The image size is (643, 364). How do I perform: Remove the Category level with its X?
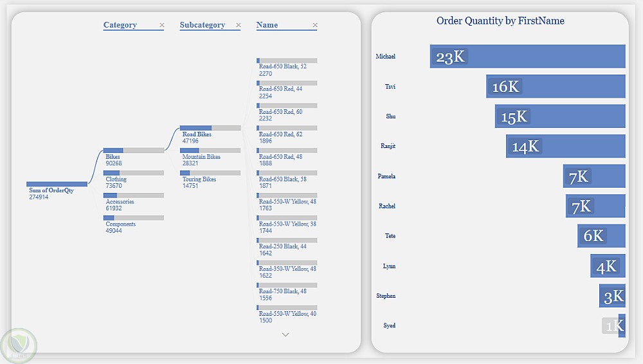pyautogui.click(x=162, y=25)
